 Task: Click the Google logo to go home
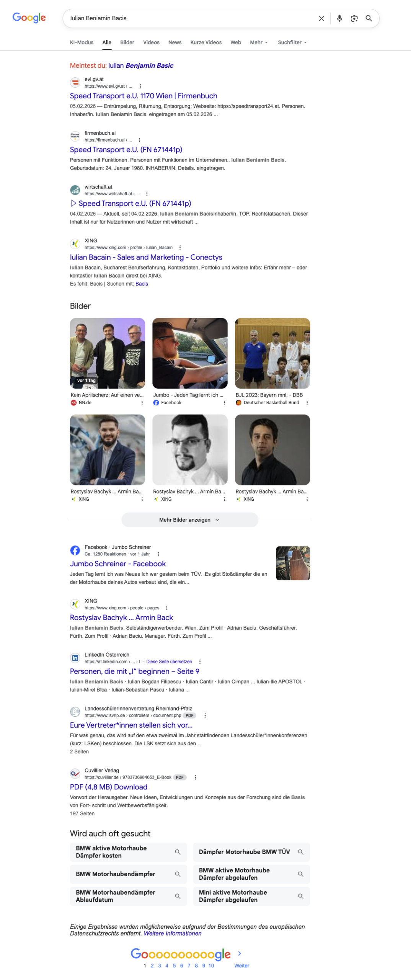(x=29, y=18)
